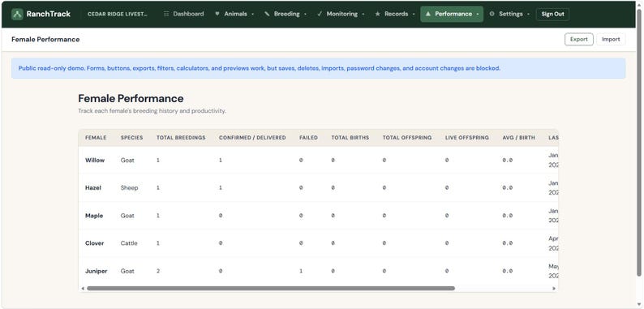The image size is (644, 309).
Task: Click the Records star icon
Action: point(377,14)
